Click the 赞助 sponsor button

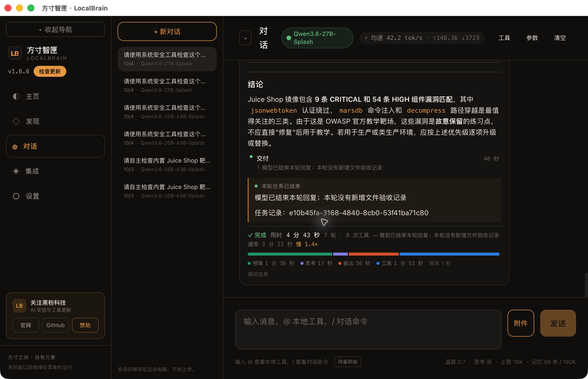tap(85, 325)
